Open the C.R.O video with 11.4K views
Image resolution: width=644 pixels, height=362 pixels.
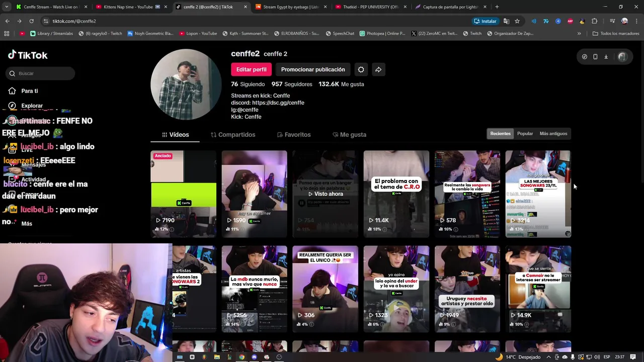point(396,194)
